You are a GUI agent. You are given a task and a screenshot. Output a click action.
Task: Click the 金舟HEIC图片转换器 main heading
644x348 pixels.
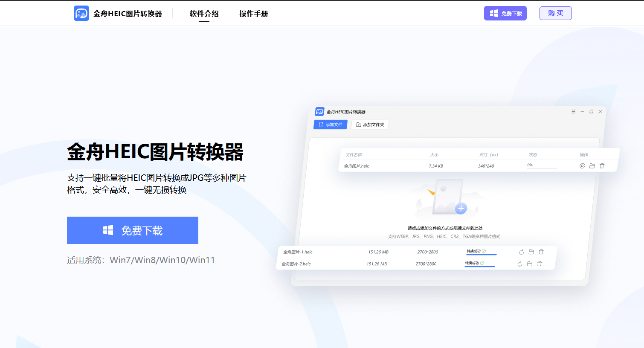[155, 152]
